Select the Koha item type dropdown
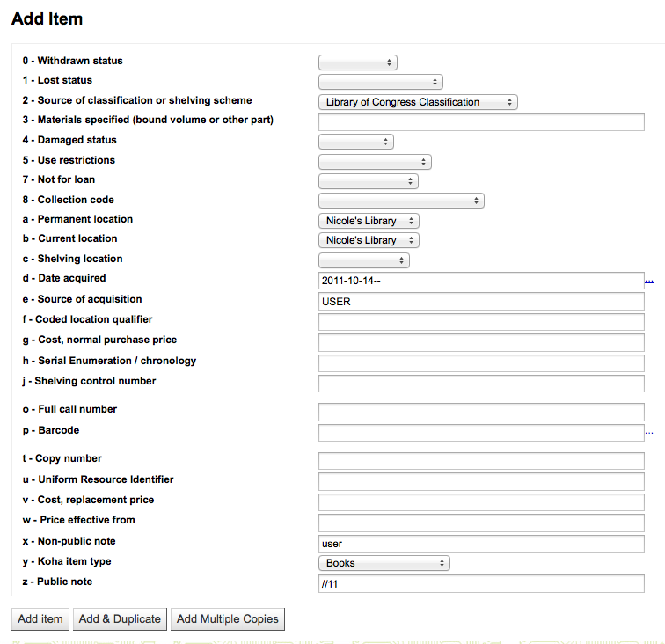The width and height of the screenshot is (665, 644). [384, 563]
